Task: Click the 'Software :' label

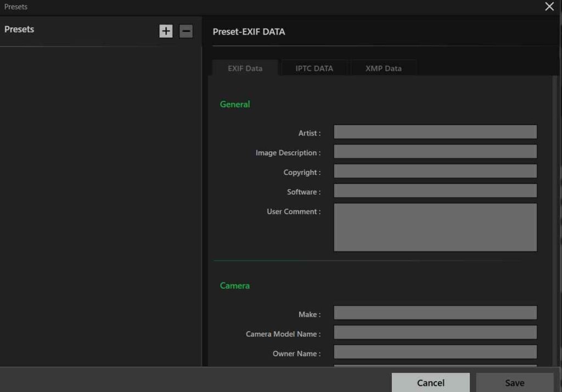Action: click(304, 192)
